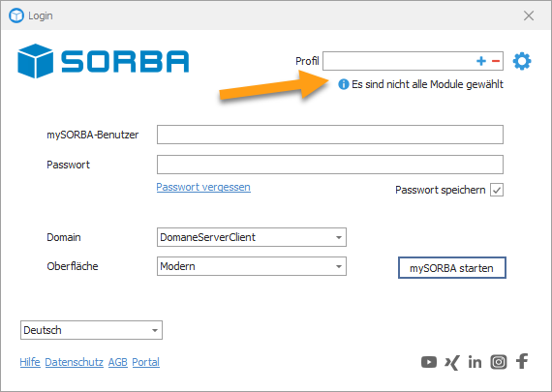Click into the mySORBA-Benutzer input field

tap(330, 135)
